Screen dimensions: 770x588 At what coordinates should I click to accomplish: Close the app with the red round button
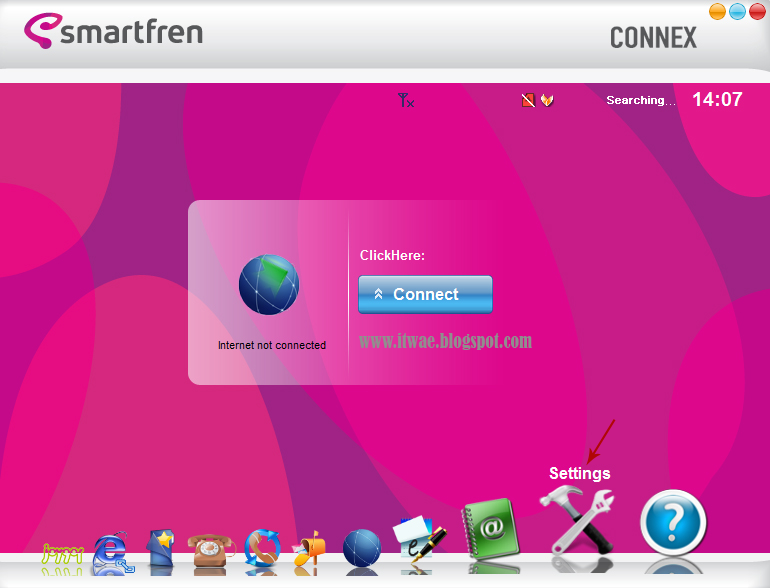point(757,11)
